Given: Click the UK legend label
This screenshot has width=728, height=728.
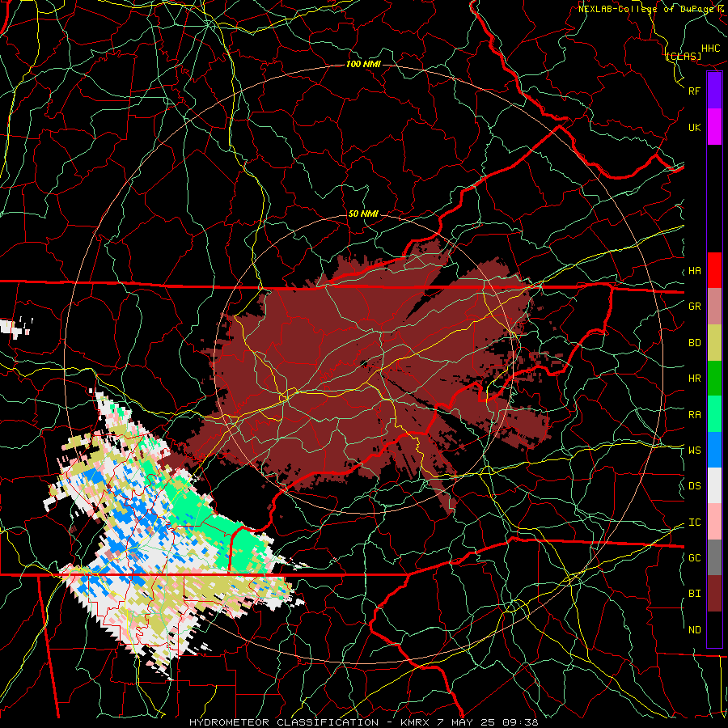Looking at the screenshot, I should click(x=694, y=128).
